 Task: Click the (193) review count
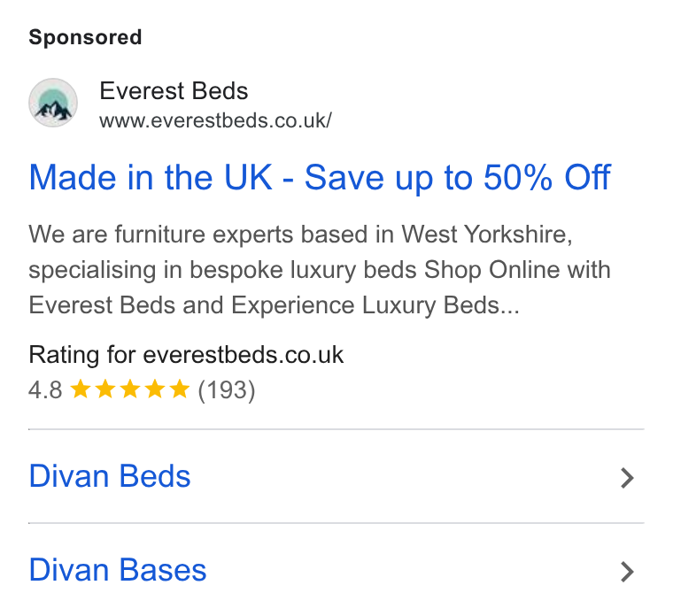pyautogui.click(x=226, y=390)
